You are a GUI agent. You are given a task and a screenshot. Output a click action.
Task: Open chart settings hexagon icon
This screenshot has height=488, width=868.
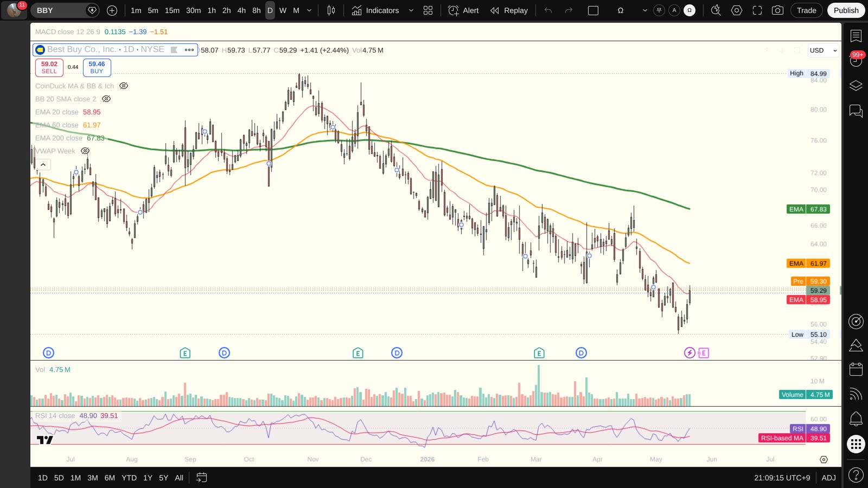click(737, 10)
